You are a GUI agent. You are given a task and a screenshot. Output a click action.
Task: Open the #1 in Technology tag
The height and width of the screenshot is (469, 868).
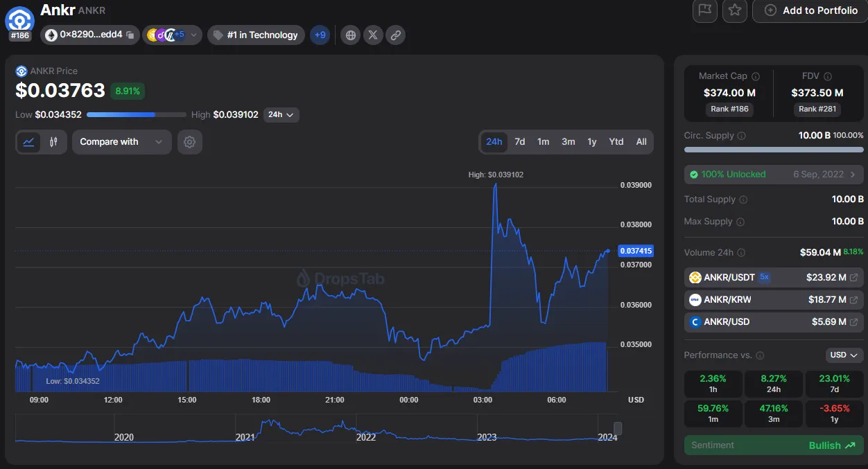click(256, 35)
